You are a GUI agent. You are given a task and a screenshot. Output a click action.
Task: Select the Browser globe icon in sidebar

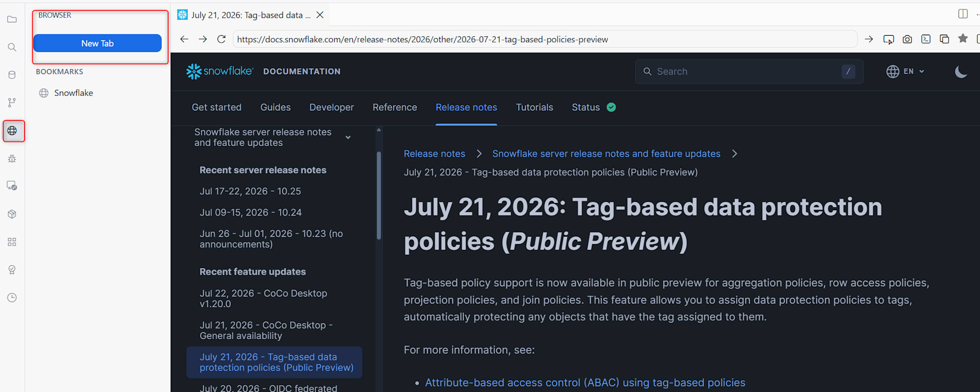pyautogui.click(x=12, y=131)
